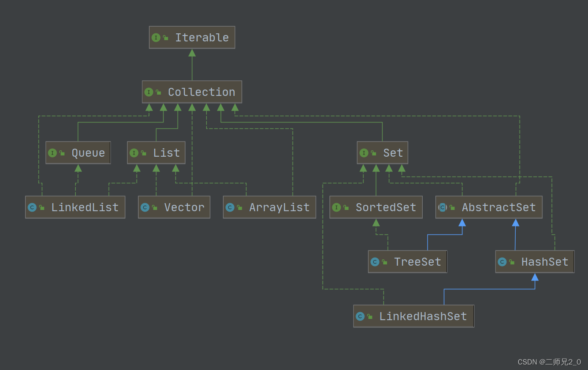Image resolution: width=588 pixels, height=370 pixels.
Task: Click the public lock icon on SortedSet
Action: tap(346, 208)
